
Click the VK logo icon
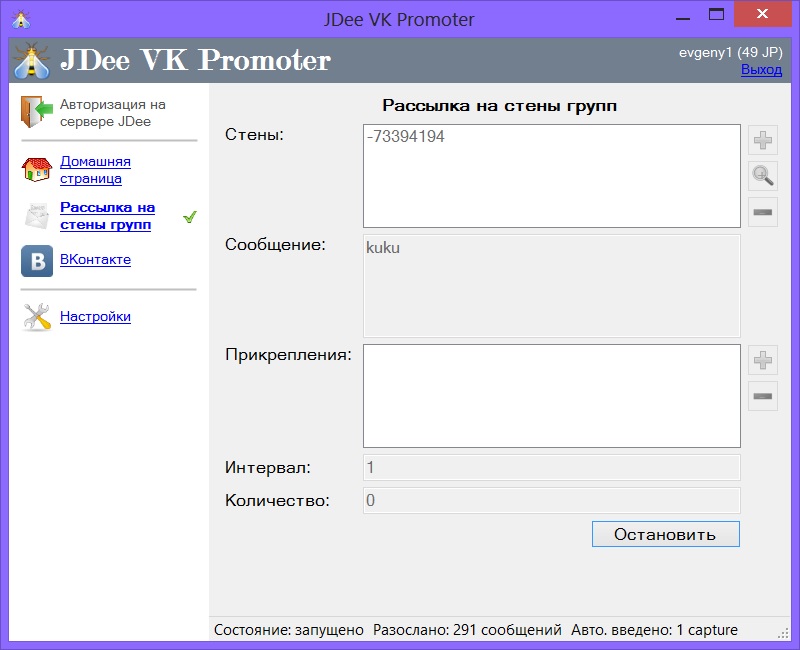point(37,261)
